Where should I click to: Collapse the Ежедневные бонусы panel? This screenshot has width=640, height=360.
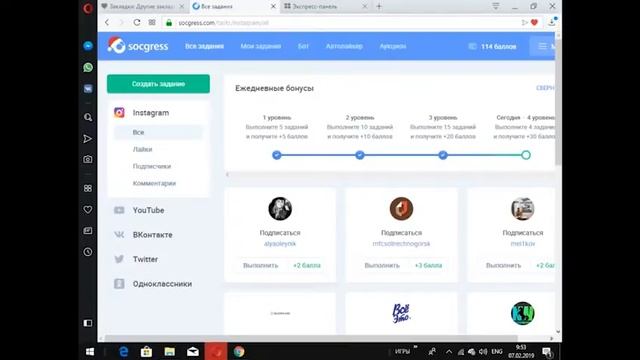[545, 88]
